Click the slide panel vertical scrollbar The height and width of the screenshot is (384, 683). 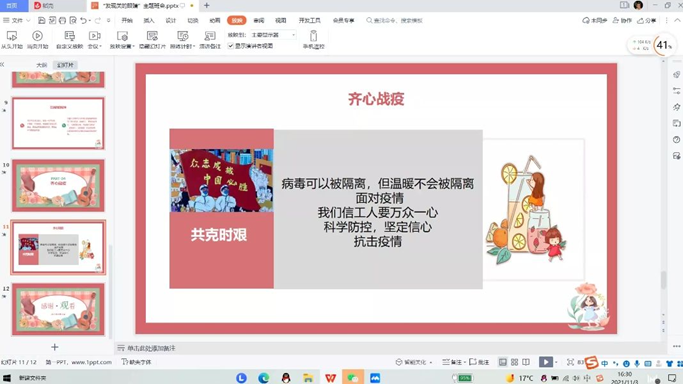[x=111, y=292]
